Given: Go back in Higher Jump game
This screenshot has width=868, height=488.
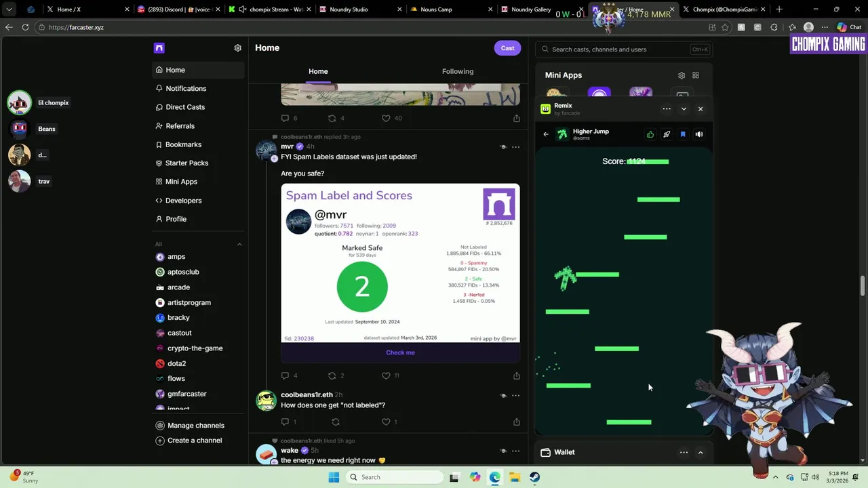Looking at the screenshot, I should tap(546, 134).
